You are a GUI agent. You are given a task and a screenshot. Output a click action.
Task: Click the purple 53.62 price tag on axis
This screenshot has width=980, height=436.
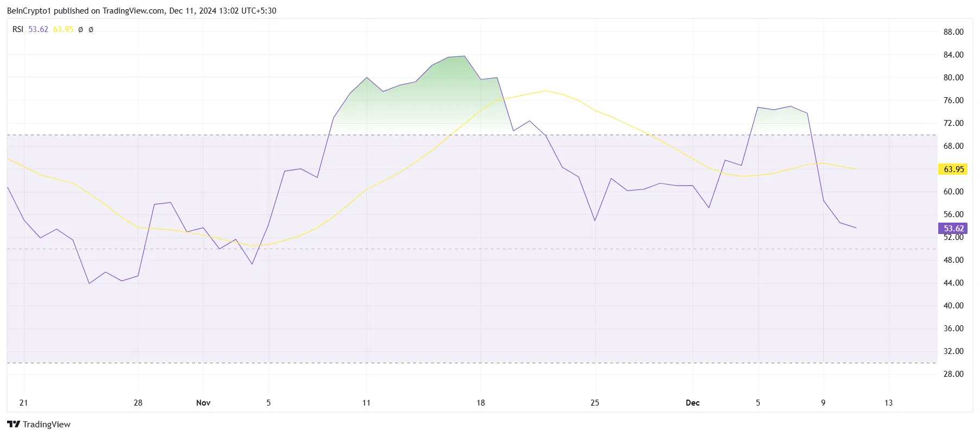pos(953,229)
